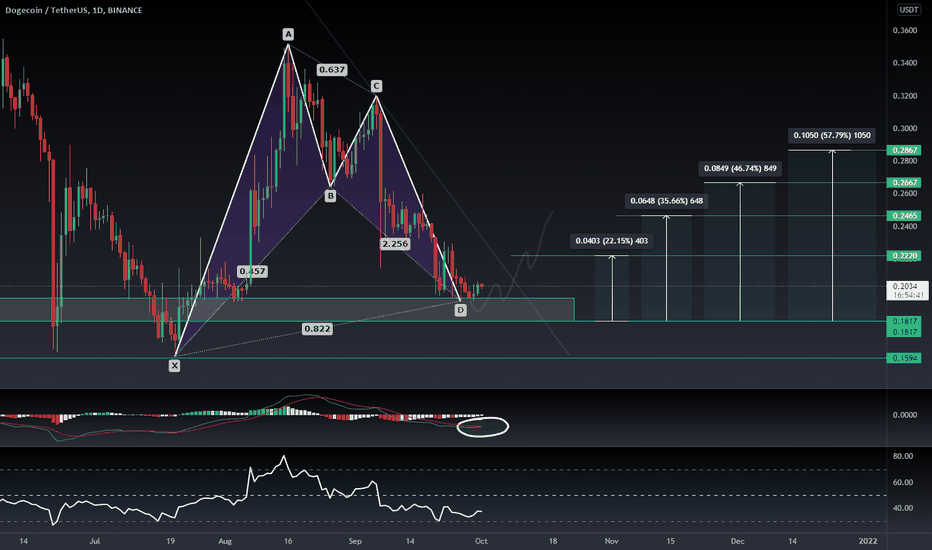Click the 0.2667 price level tag
The width and height of the screenshot is (932, 550).
click(904, 183)
